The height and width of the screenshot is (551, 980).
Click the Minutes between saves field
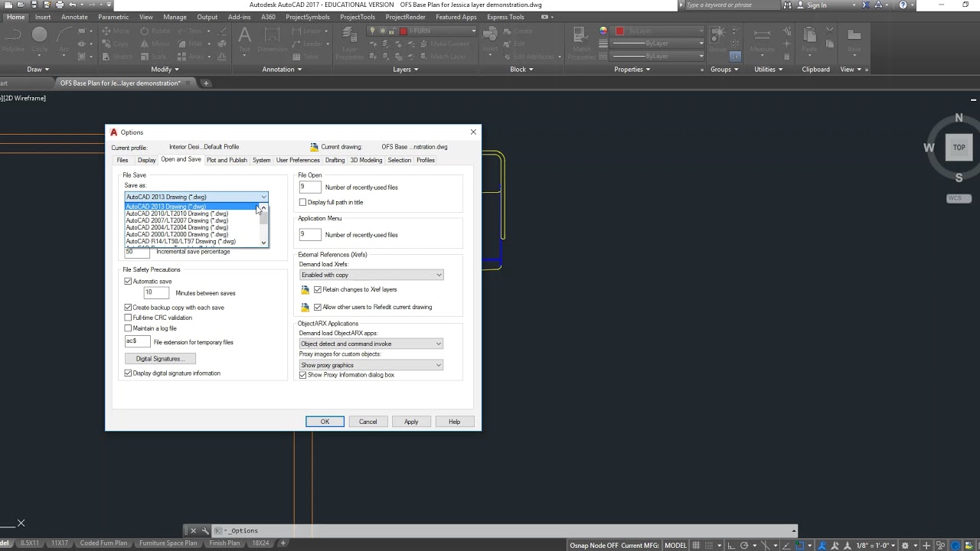(x=156, y=293)
